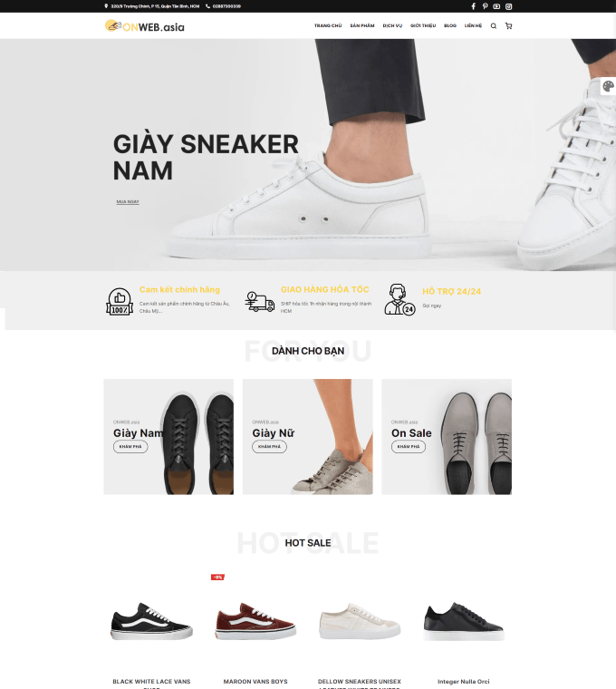
Task: Open Black White Lace Vans product title
Action: (x=151, y=684)
